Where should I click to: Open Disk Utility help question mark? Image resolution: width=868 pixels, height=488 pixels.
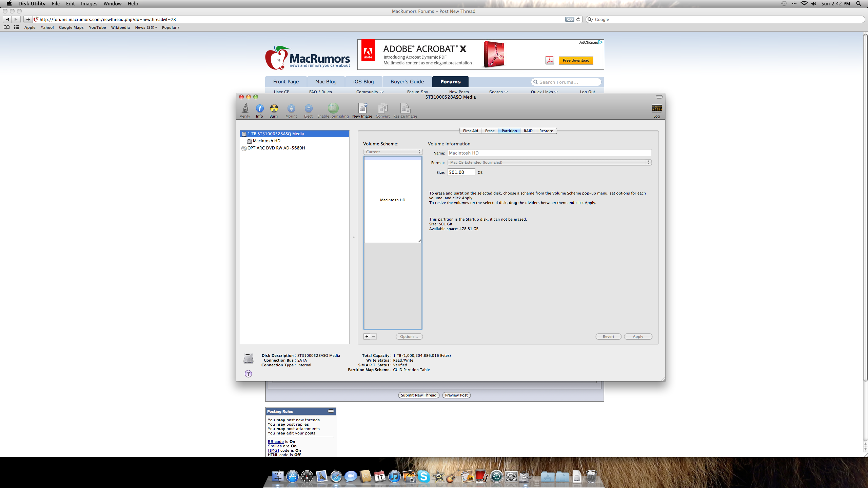[248, 373]
